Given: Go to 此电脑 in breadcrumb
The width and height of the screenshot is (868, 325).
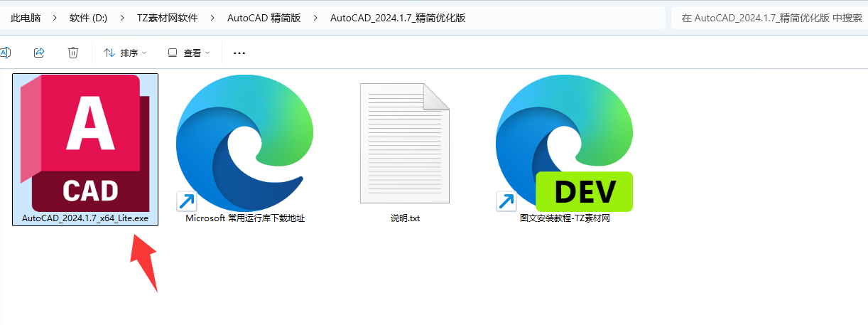Looking at the screenshot, I should coord(25,18).
